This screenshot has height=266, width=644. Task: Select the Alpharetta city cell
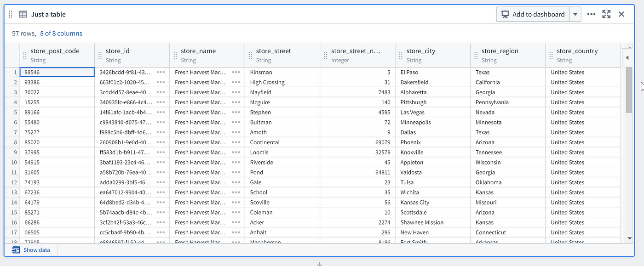(x=433, y=92)
